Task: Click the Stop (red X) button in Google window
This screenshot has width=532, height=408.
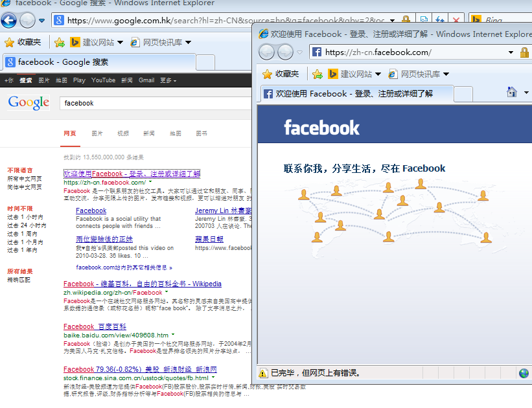Action: point(456,20)
